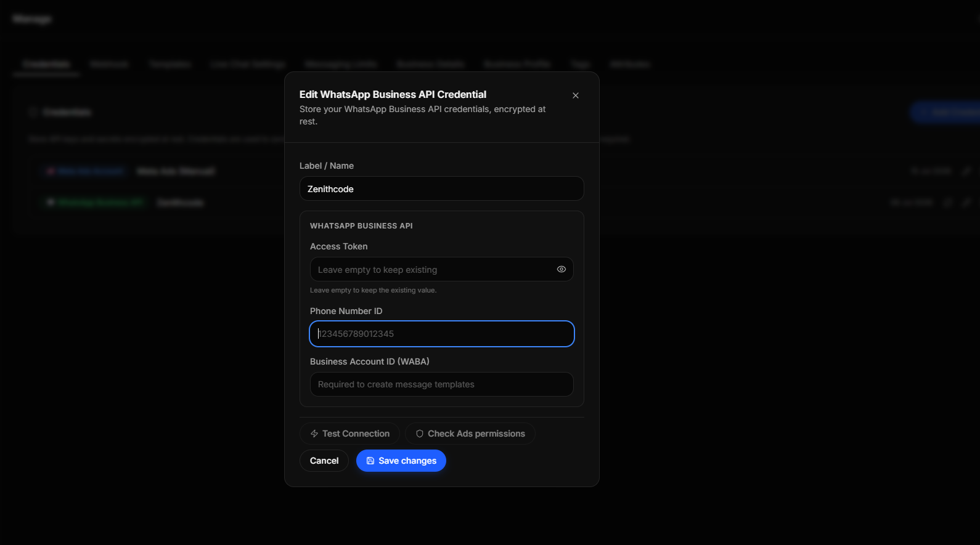The height and width of the screenshot is (545, 980).
Task: Click the Phone Number ID field
Action: [x=441, y=334]
